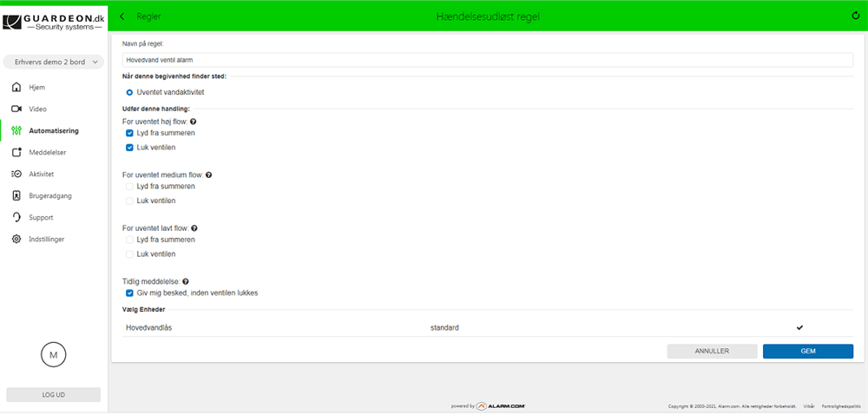Enable Luk ventilen for medium flow
The image size is (868, 415).
point(129,201)
